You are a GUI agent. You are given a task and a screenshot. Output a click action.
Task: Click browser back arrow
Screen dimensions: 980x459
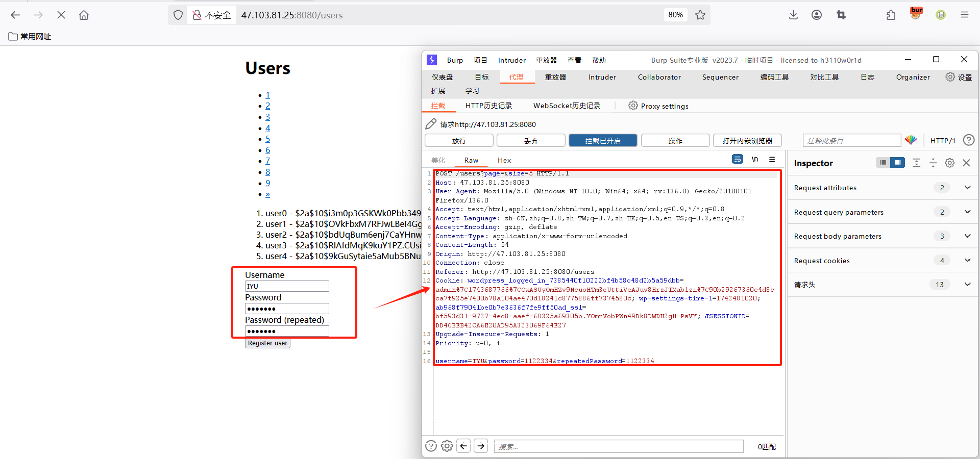point(15,15)
